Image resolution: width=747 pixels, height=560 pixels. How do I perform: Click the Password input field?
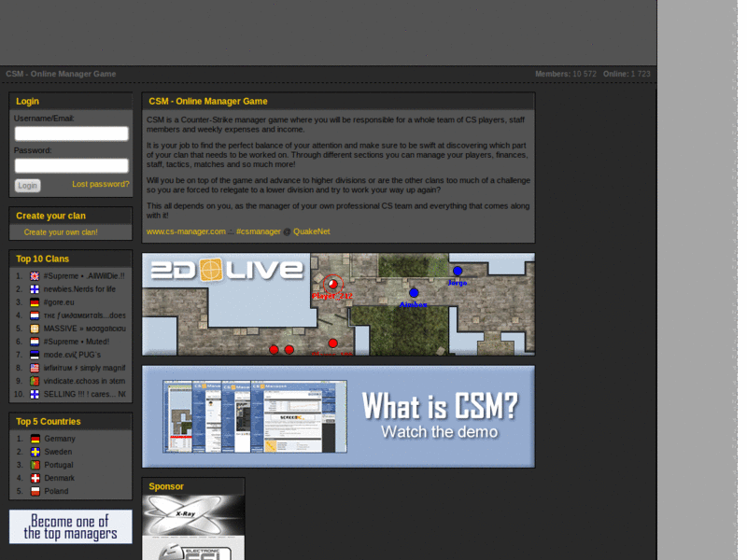[72, 166]
